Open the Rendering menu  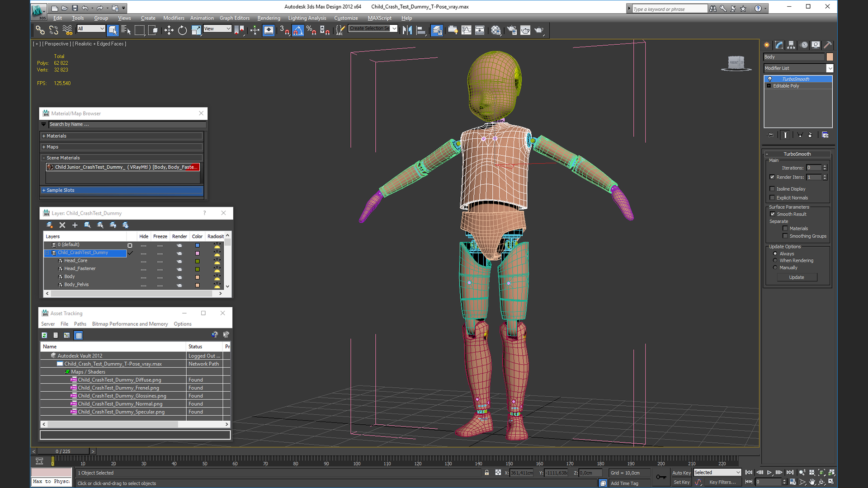pyautogui.click(x=269, y=18)
